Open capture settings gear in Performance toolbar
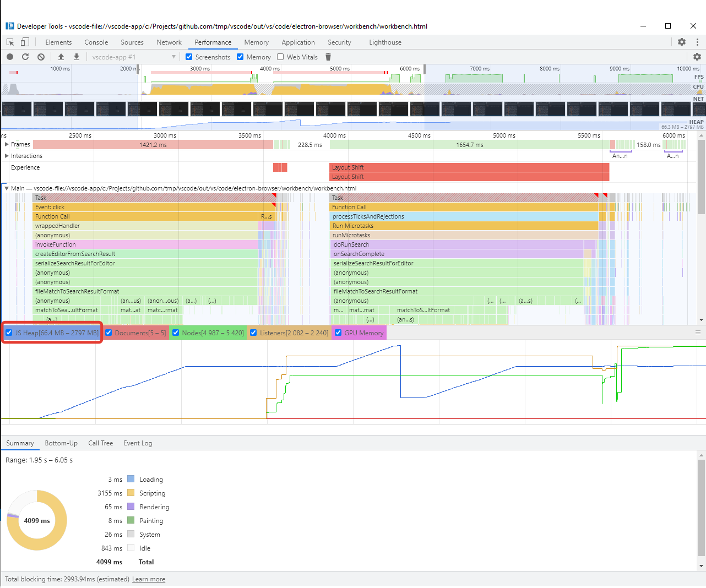Image resolution: width=706 pixels, height=588 pixels. (x=697, y=57)
